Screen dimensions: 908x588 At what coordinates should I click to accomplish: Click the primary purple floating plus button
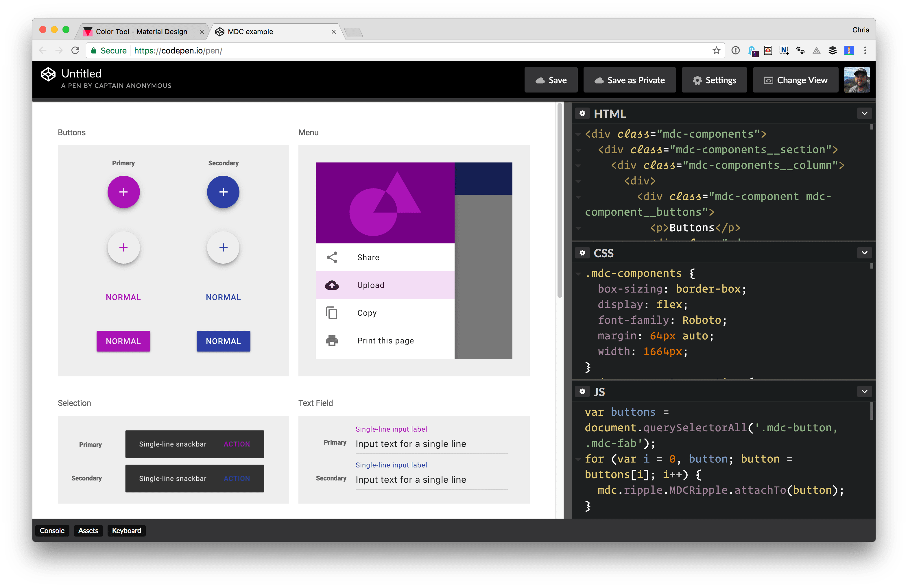point(123,192)
